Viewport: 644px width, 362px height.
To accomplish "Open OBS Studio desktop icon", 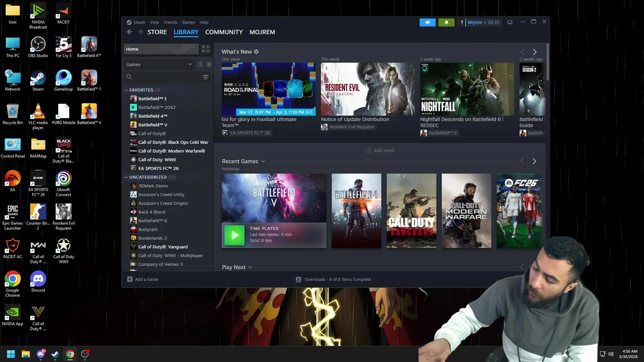I will tap(38, 47).
